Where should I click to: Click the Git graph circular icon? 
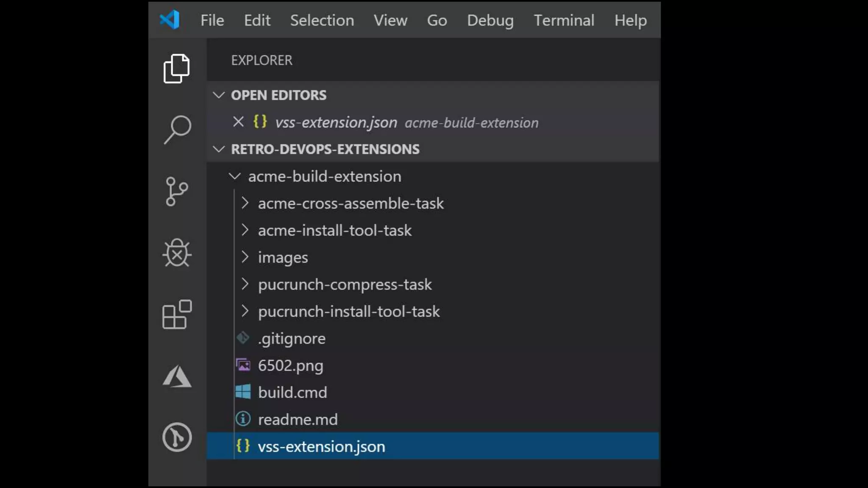177,437
